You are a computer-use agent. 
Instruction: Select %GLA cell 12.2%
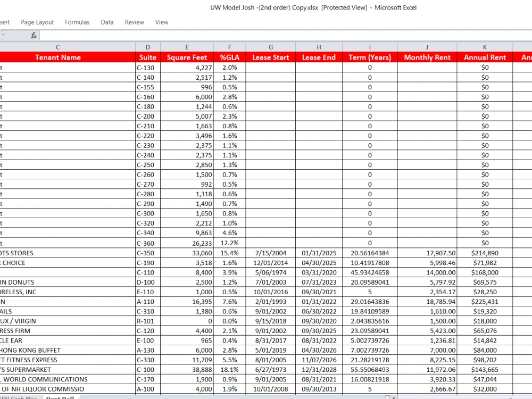click(229, 243)
